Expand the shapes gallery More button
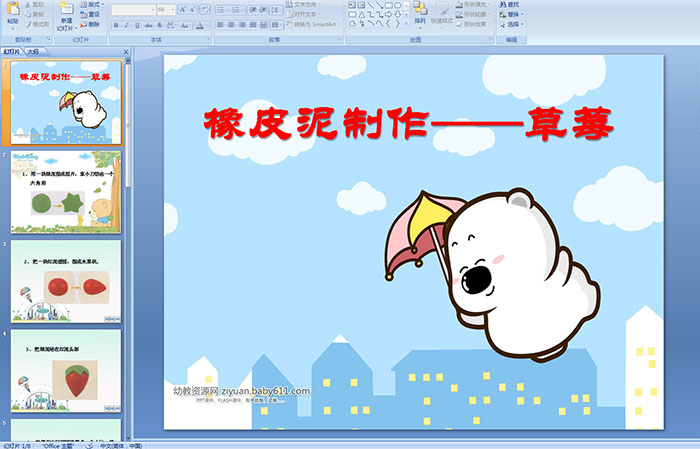700x449 pixels. click(406, 24)
